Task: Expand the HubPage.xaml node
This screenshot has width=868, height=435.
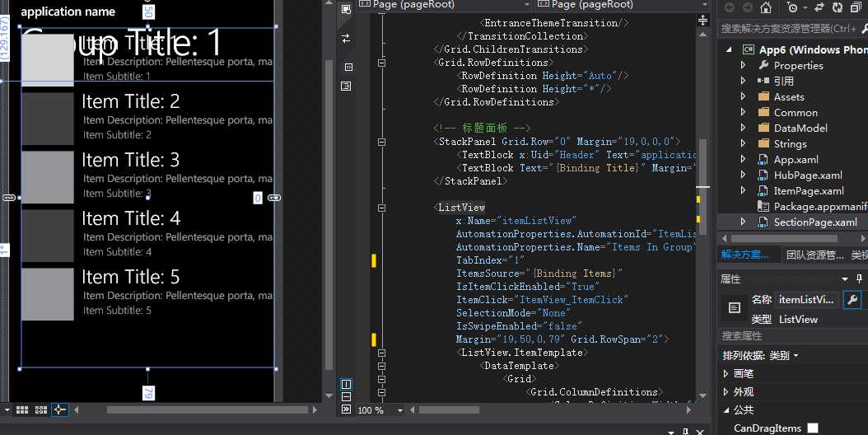Action: click(743, 175)
